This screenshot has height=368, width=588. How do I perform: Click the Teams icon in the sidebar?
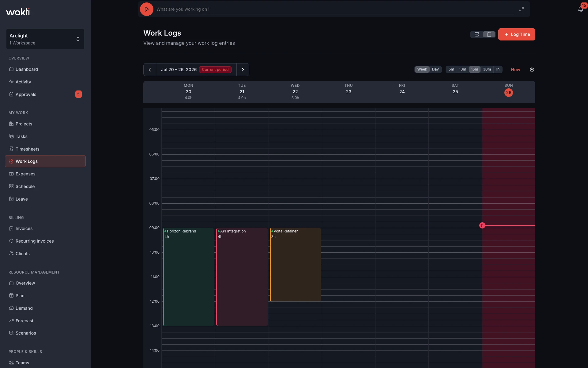tap(11, 363)
